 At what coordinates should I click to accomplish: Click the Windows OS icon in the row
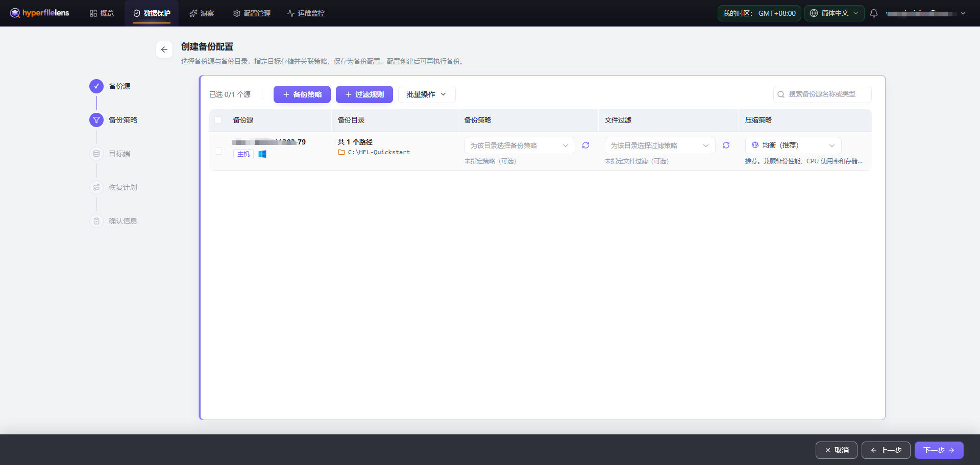[262, 154]
